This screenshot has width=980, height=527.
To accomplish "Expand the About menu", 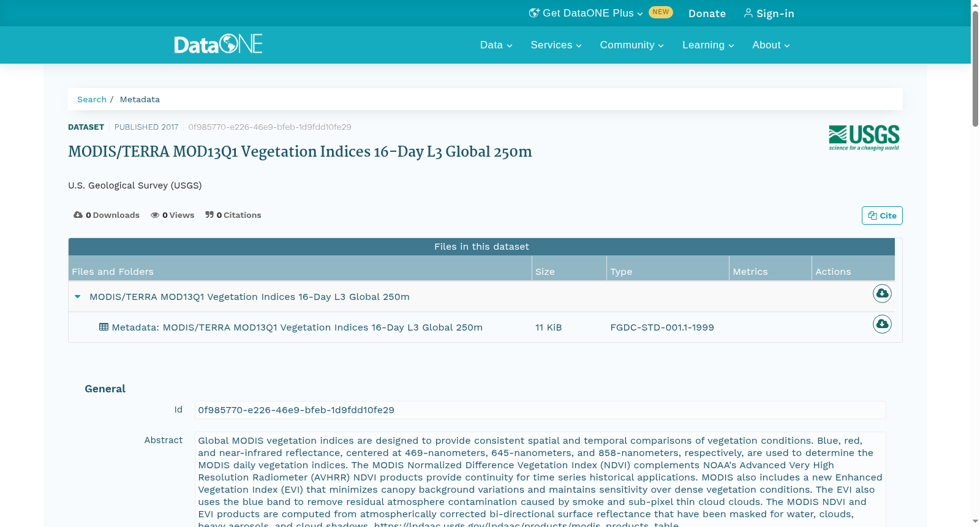I will [771, 45].
